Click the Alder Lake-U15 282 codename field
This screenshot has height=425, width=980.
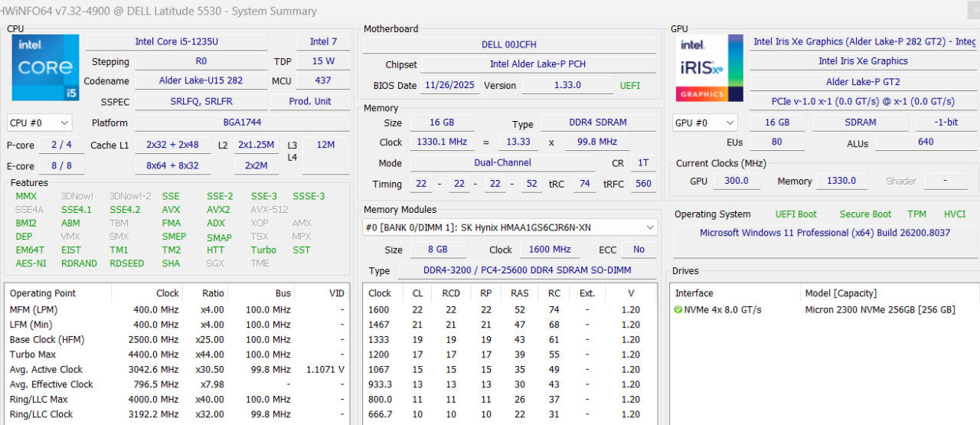[x=201, y=80]
